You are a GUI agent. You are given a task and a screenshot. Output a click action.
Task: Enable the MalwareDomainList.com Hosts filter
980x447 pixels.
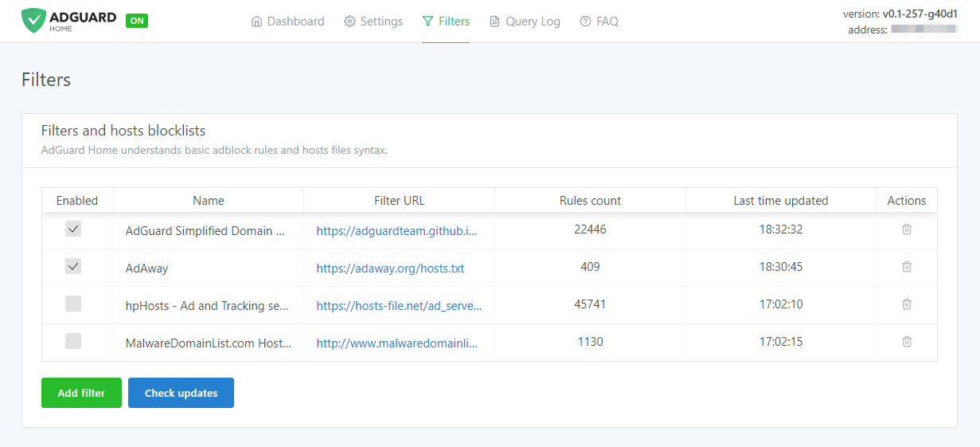pyautogui.click(x=73, y=341)
